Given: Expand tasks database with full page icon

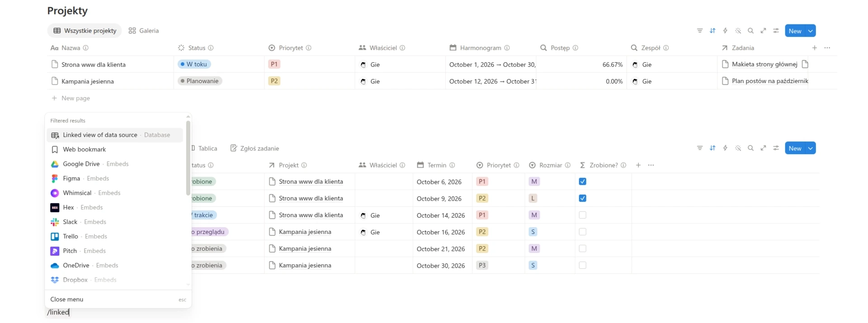Looking at the screenshot, I should tap(763, 148).
